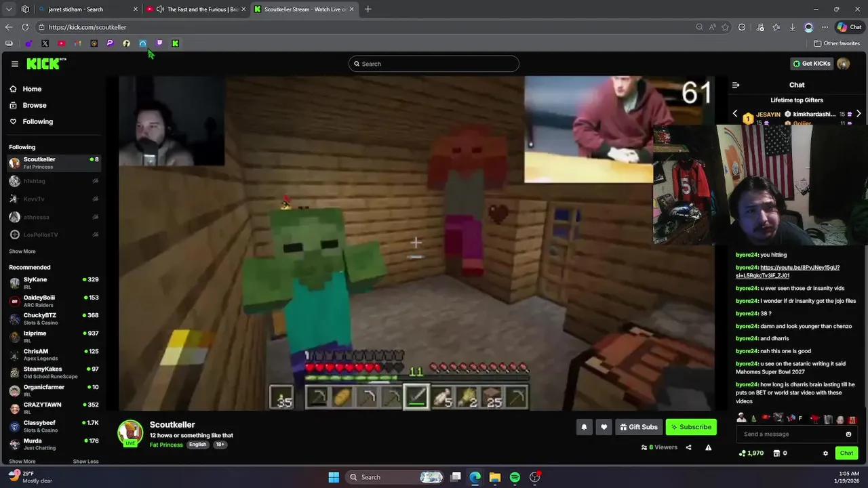Click the Kick bookmark icon in favorites bar

[175, 43]
